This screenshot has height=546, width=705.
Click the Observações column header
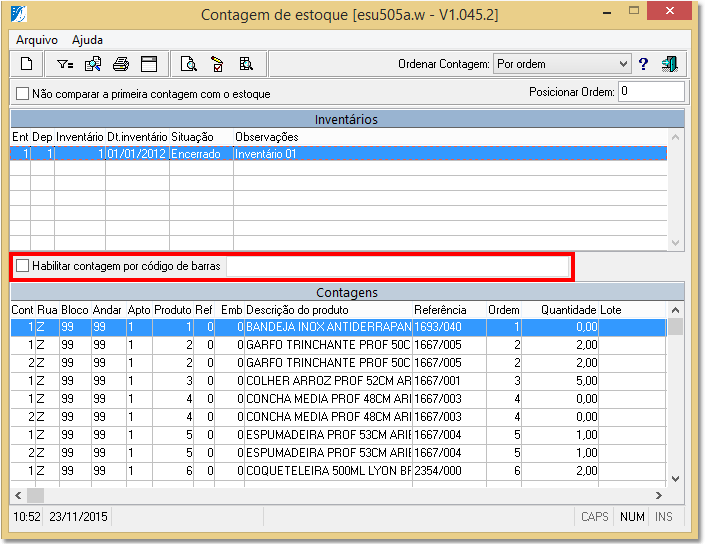pyautogui.click(x=267, y=137)
